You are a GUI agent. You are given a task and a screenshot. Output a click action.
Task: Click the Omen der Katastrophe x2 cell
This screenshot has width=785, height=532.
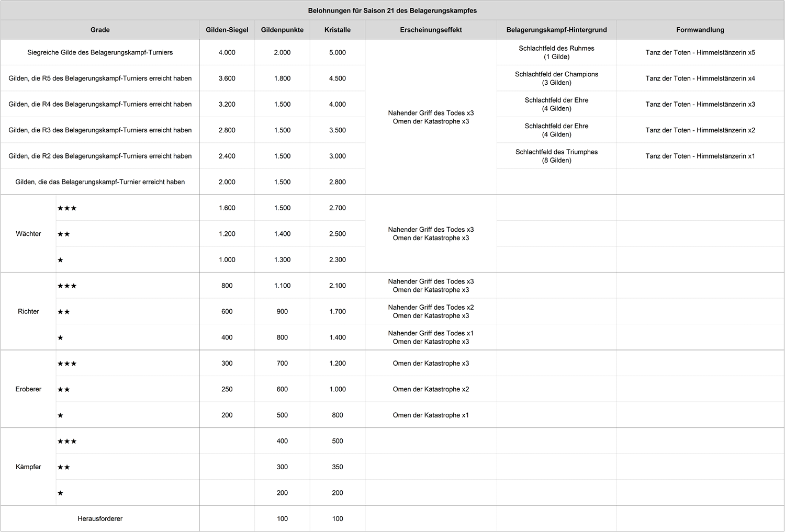pos(431,389)
